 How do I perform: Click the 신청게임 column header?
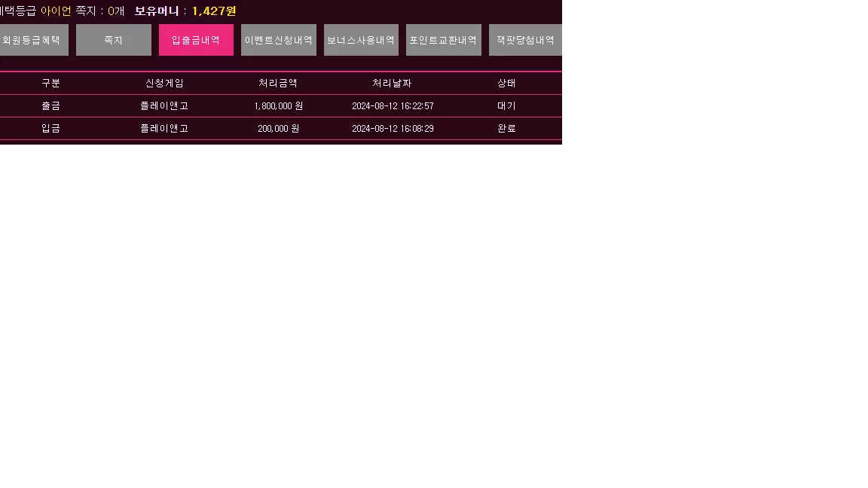pos(164,83)
